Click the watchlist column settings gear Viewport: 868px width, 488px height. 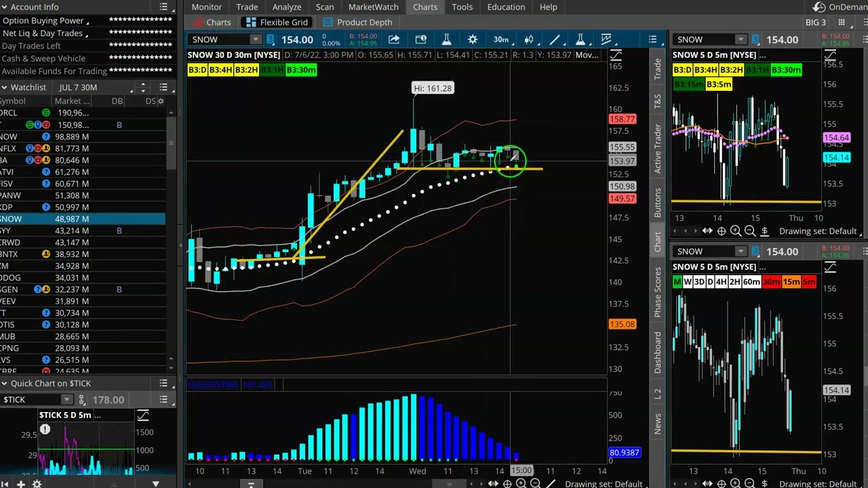tap(160, 101)
